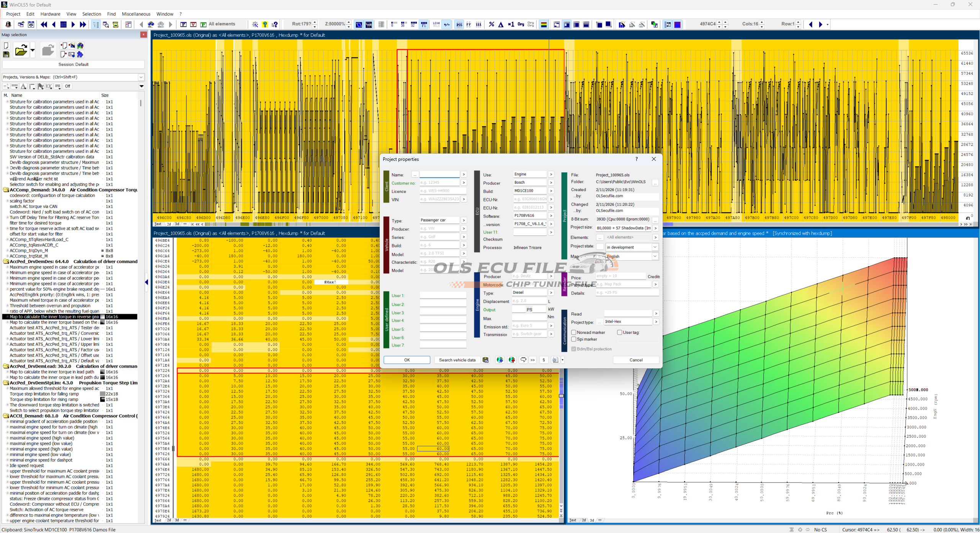The image size is (980, 533).
Task: Click the double-left arrow toolbar icon
Action: point(44,25)
